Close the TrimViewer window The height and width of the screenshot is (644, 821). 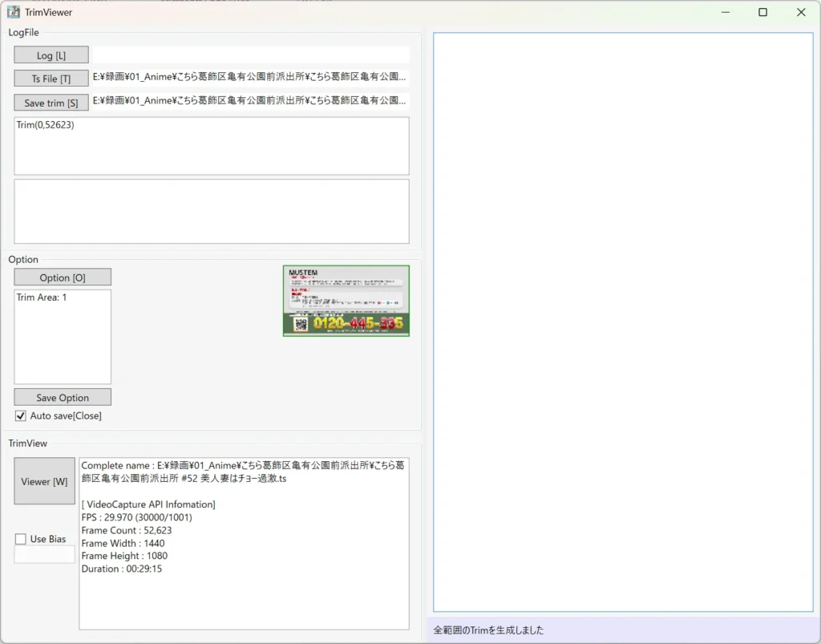coord(800,12)
